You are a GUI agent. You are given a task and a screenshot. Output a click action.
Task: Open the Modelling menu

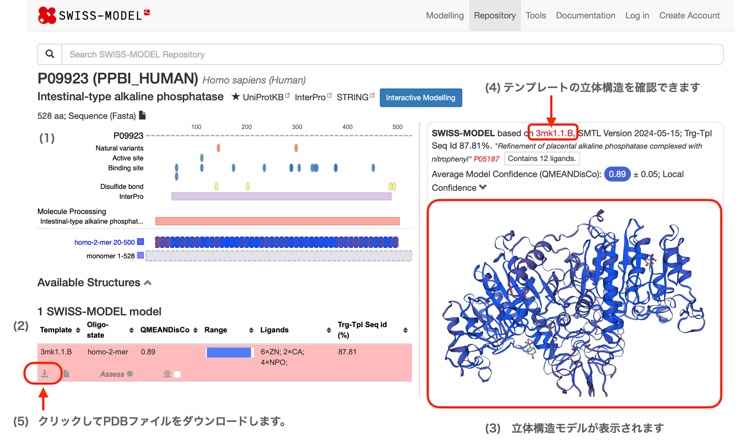pos(445,15)
